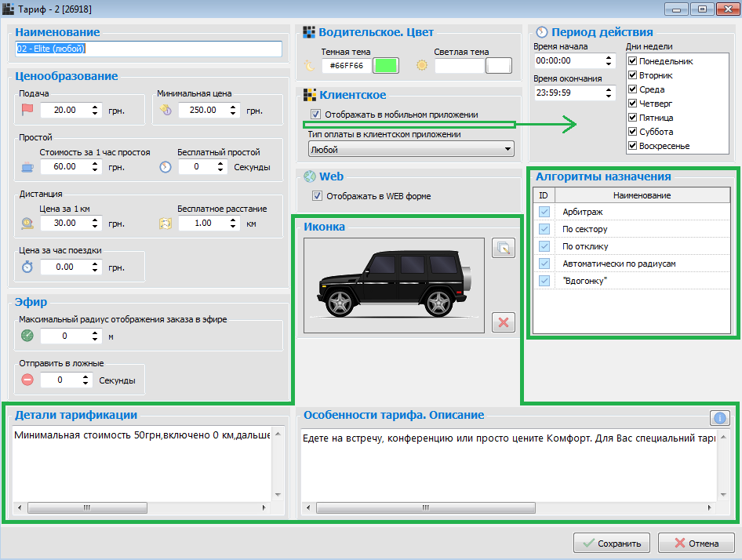Toggle the Суббота weekday checkbox
Screen dimensions: 742x560
point(632,132)
